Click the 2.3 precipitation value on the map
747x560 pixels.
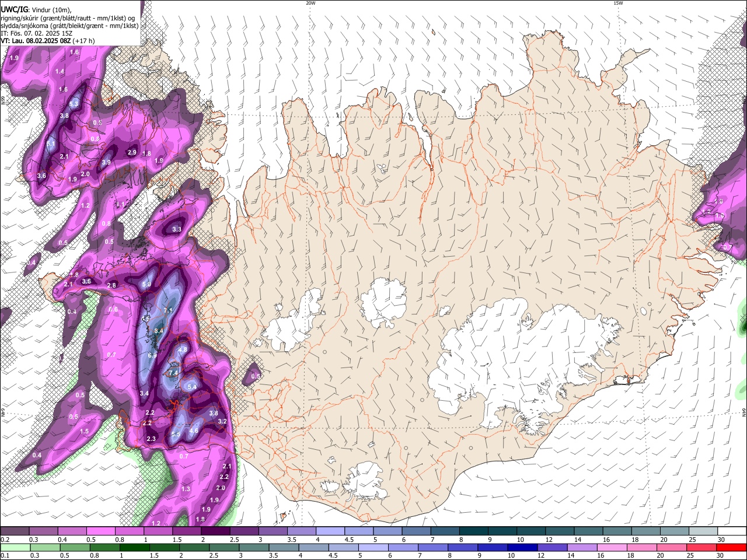[x=151, y=439]
